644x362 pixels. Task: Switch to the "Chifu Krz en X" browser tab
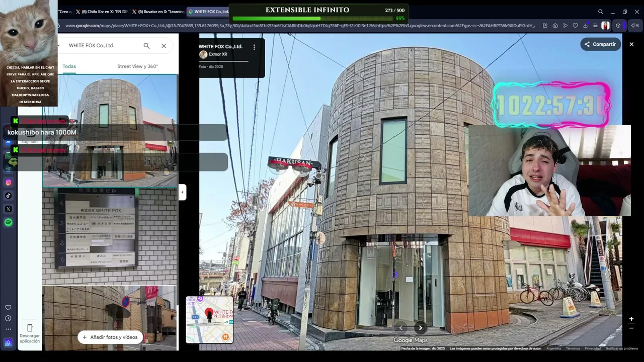click(102, 12)
